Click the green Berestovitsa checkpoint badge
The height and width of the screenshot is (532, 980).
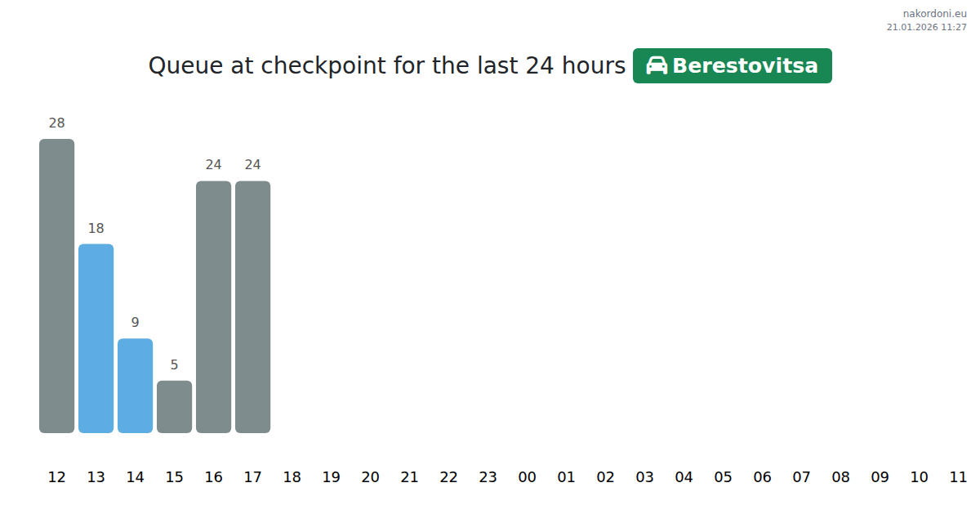(732, 65)
